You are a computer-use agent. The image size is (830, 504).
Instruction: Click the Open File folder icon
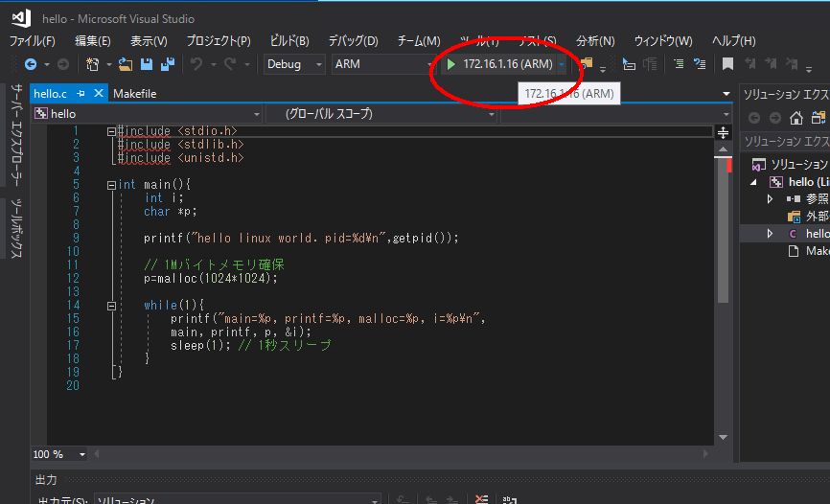coord(126,64)
